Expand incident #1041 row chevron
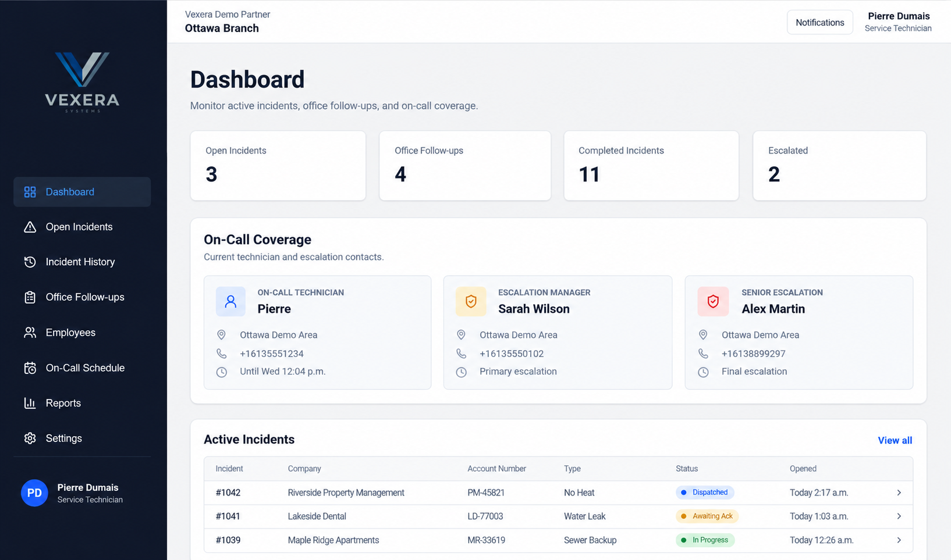The height and width of the screenshot is (560, 951). tap(899, 516)
